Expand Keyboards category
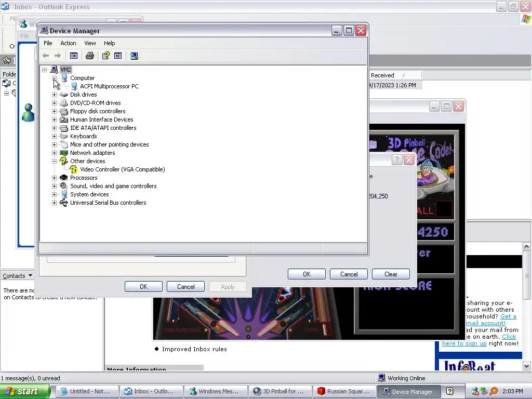The height and width of the screenshot is (399, 532). 54,136
